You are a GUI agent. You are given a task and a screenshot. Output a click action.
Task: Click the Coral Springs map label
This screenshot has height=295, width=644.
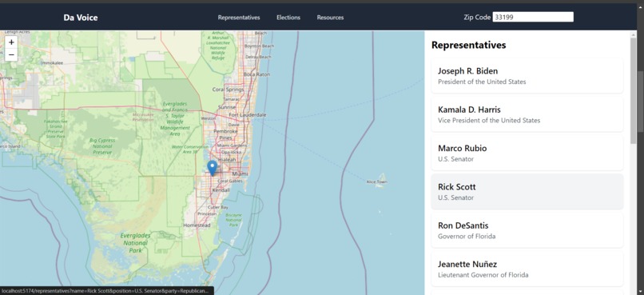228,90
